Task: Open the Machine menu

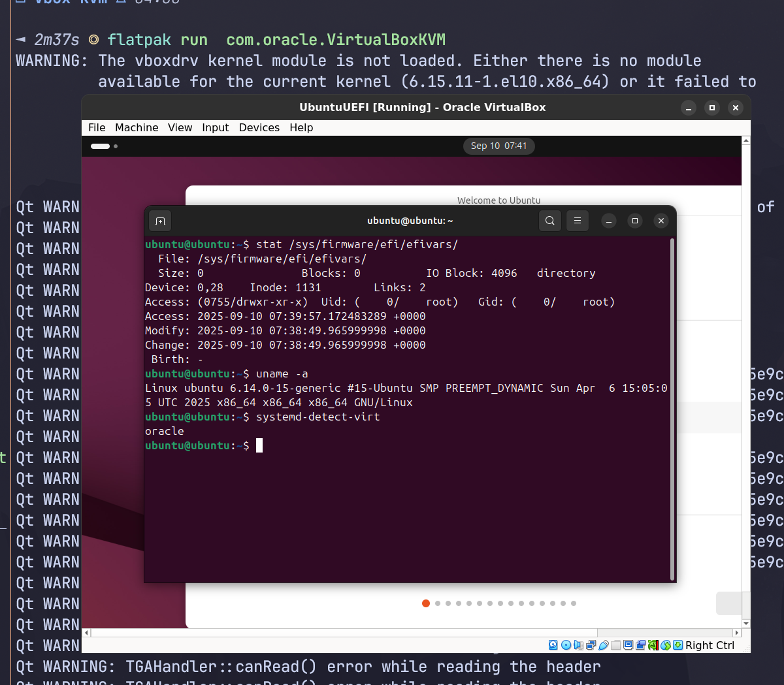Action: 137,127
